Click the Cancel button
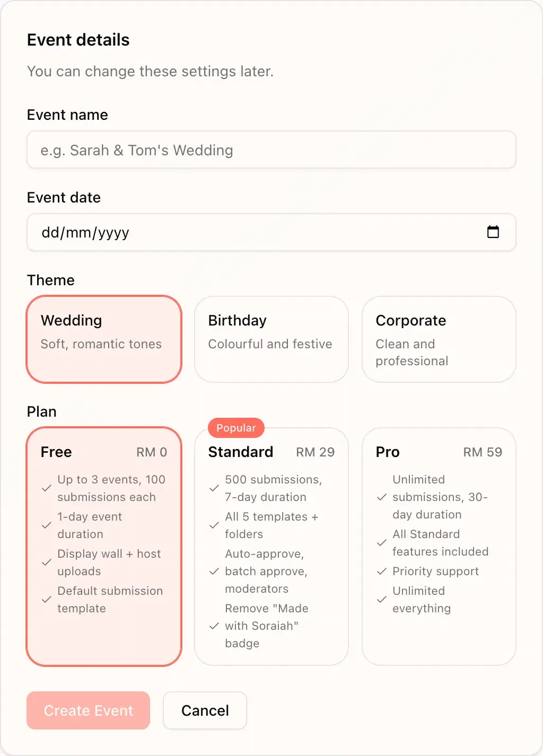This screenshot has width=543, height=756. 205,710
